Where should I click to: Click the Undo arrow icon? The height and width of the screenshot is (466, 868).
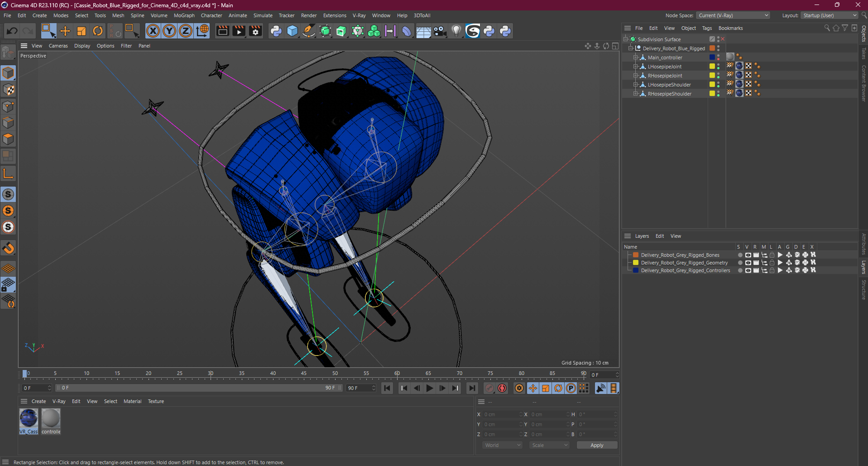(x=12, y=31)
